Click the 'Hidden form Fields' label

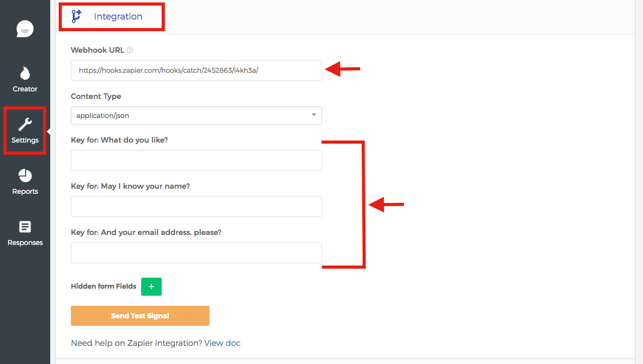point(103,286)
